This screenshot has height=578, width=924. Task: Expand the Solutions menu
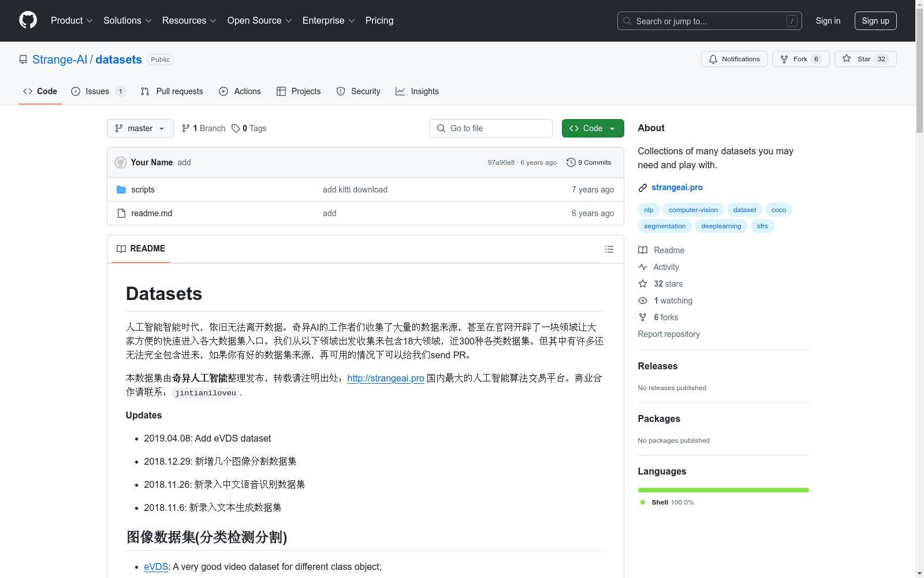pos(128,20)
